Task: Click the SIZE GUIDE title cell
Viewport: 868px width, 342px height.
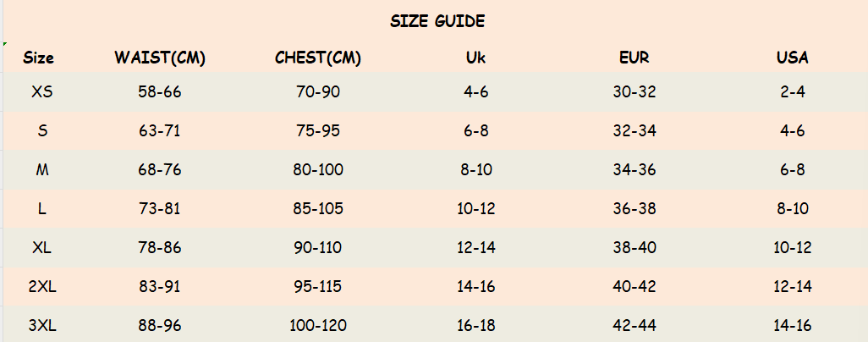Action: (x=437, y=22)
